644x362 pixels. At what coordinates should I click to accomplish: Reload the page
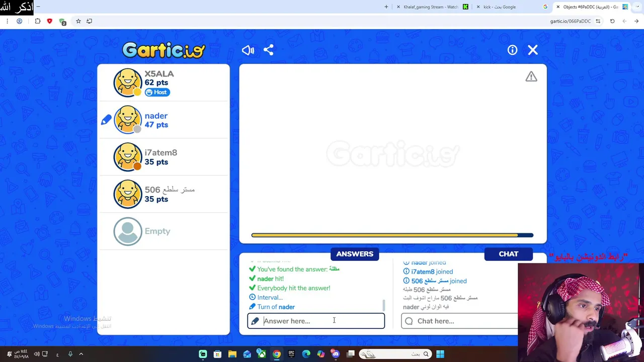click(x=612, y=21)
